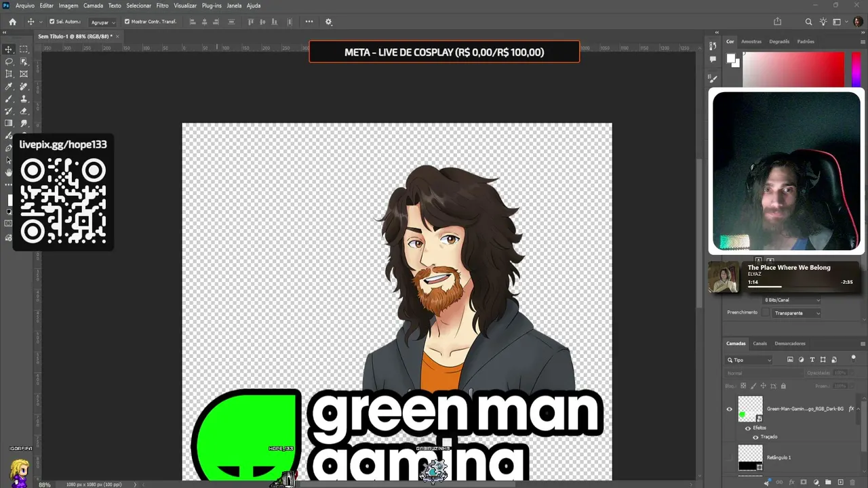Filter layers by shape layer icon
This screenshot has height=488, width=868.
click(x=823, y=360)
